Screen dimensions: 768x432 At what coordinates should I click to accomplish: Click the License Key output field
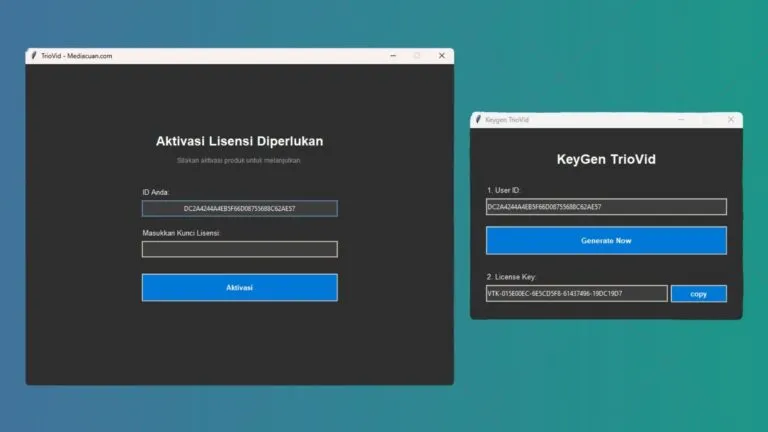click(576, 294)
